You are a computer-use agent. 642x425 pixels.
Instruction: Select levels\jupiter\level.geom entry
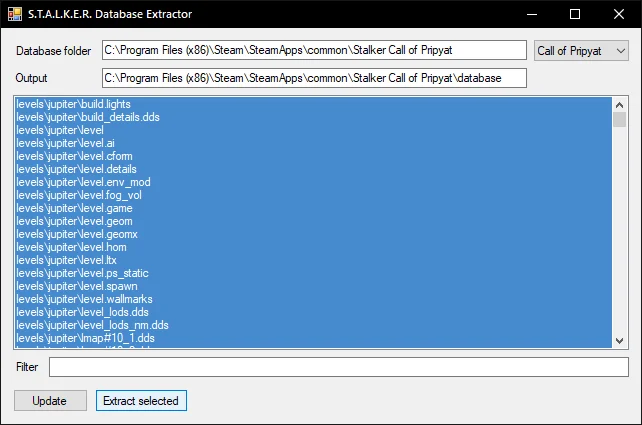coord(313,221)
